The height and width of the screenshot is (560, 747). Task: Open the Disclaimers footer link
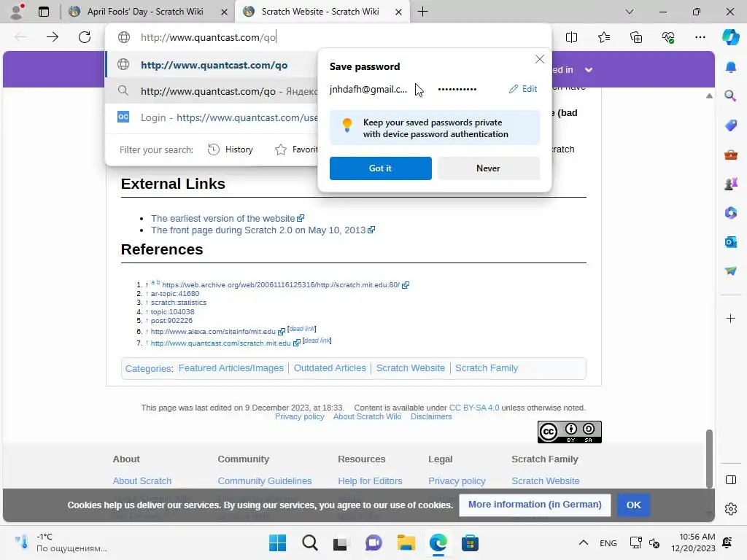click(x=431, y=416)
